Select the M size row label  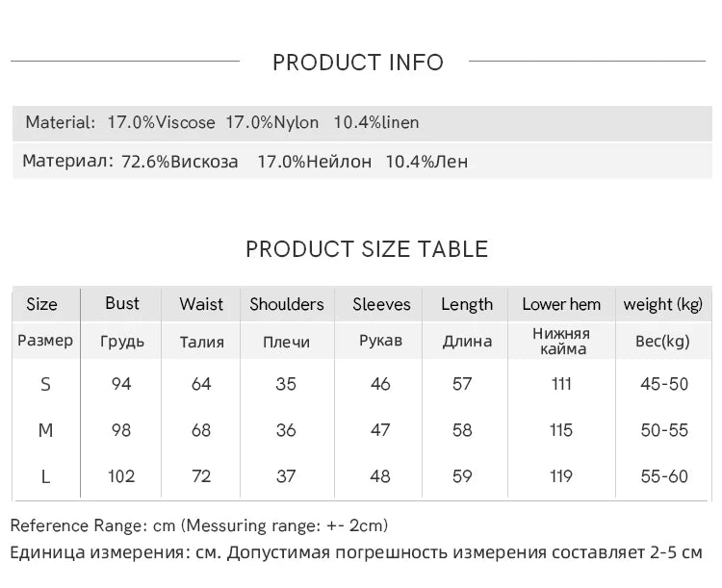tap(45, 430)
